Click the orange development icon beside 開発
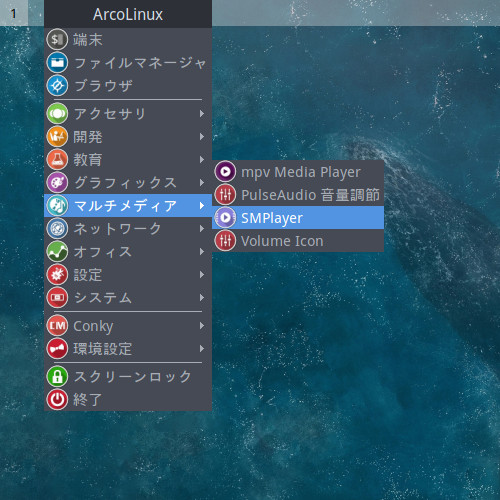 [57, 137]
